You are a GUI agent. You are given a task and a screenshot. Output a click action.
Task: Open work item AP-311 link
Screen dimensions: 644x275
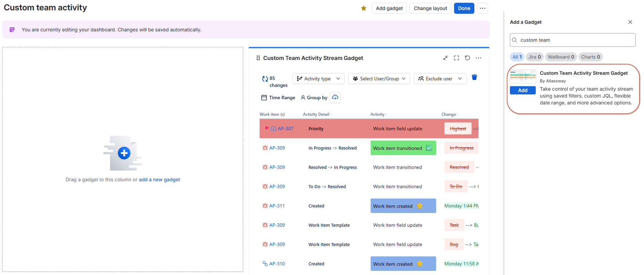277,206
